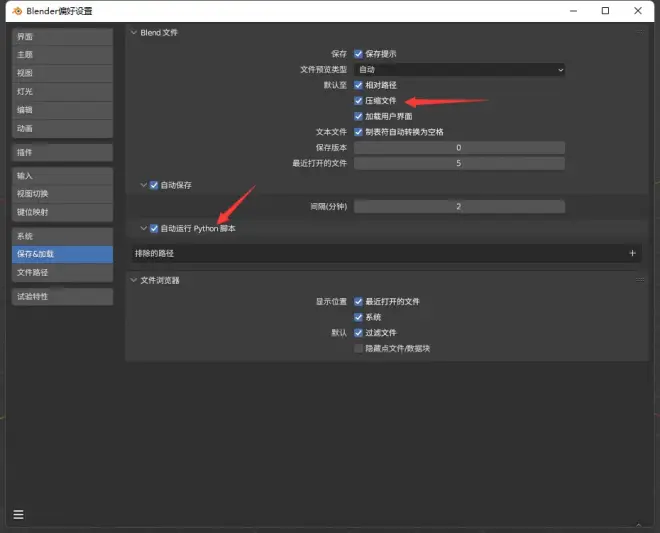Maximize the Blender preferences window

point(605,11)
